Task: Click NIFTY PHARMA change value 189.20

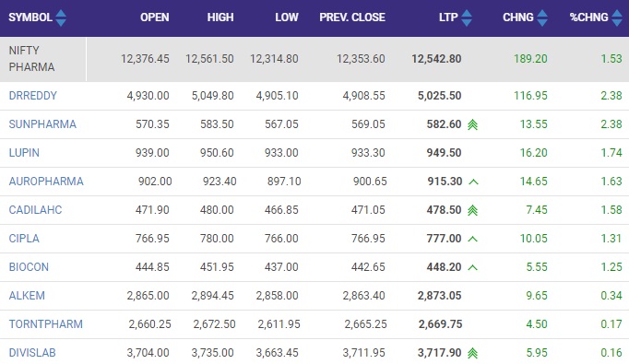Action: pyautogui.click(x=530, y=59)
